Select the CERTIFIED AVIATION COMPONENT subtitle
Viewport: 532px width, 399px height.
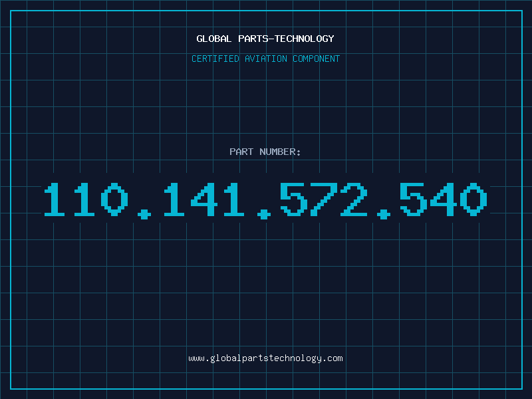click(265, 59)
